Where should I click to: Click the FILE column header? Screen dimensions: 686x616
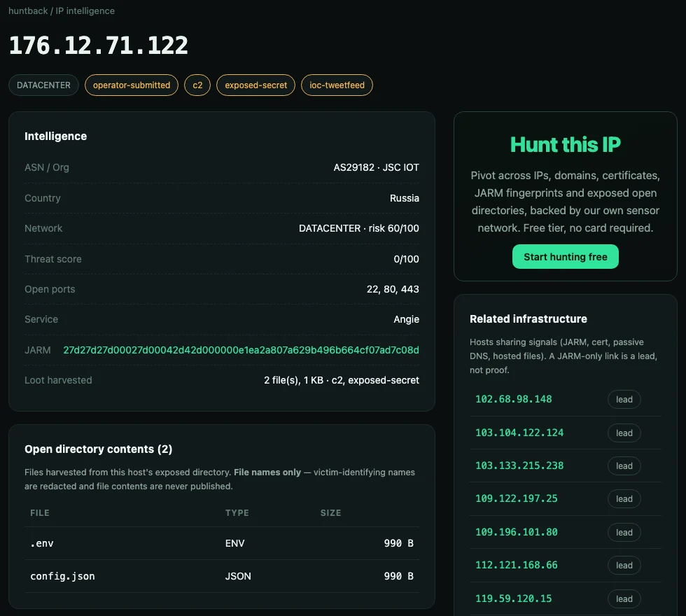click(39, 512)
